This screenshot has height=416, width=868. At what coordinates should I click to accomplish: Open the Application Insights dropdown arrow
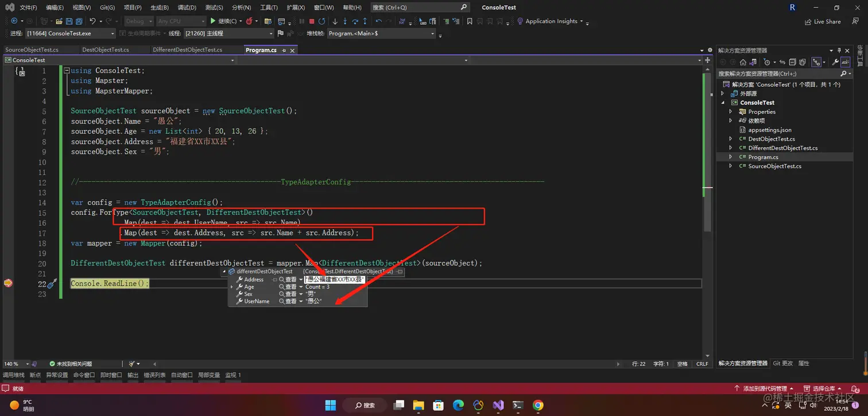click(581, 21)
